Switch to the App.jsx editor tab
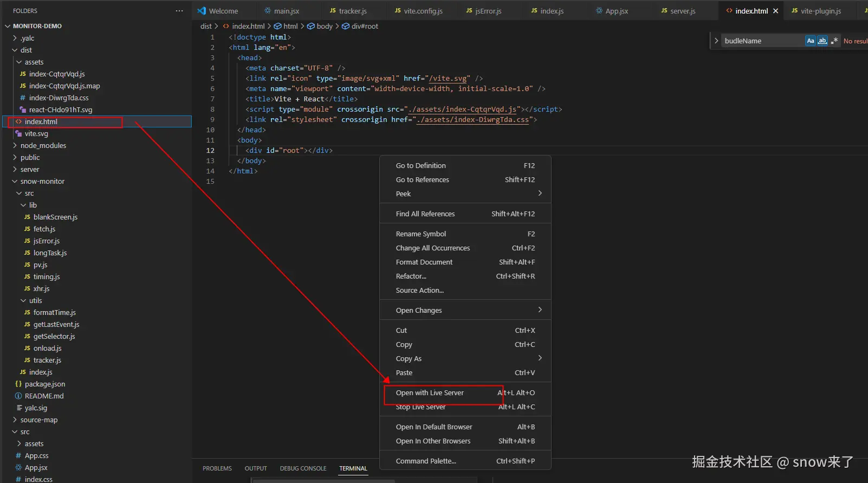868x483 pixels. click(x=617, y=11)
